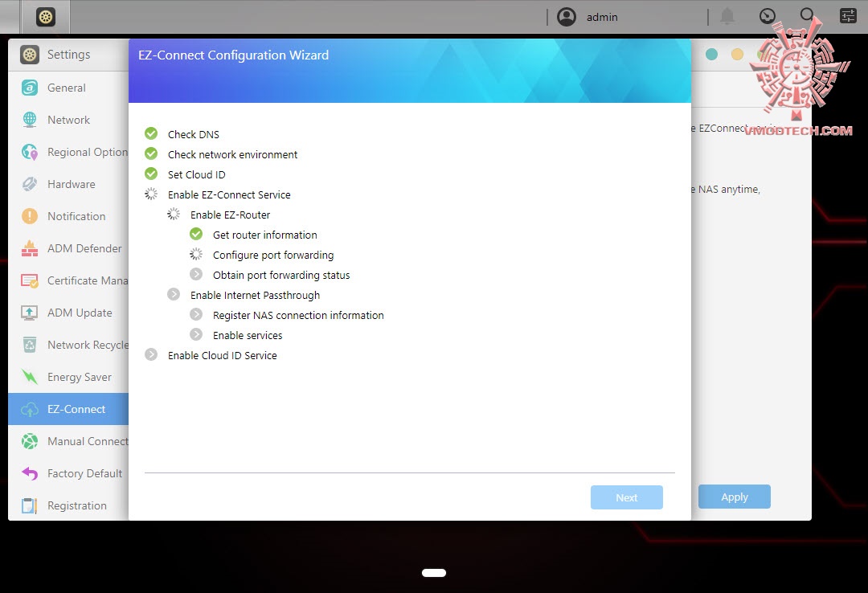Select Notification in the settings sidebar
Viewport: 868px width, 593px height.
[x=68, y=216]
